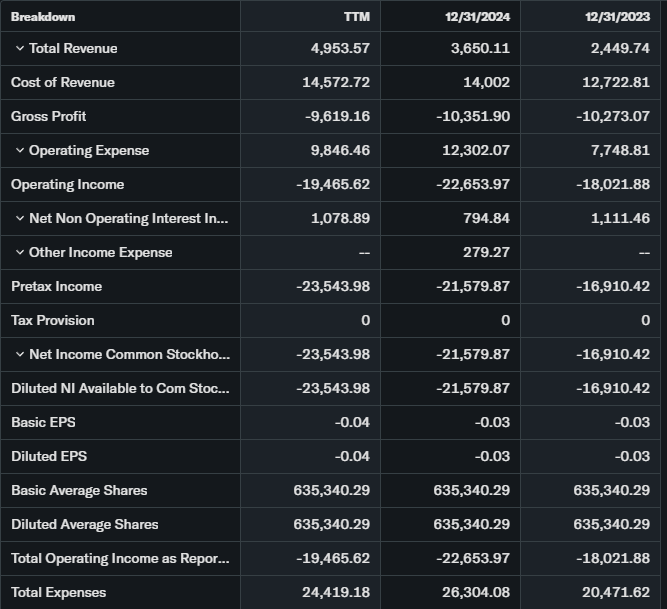The image size is (667, 609).
Task: Expand the Other Income Expense chevron
Action: [19, 253]
